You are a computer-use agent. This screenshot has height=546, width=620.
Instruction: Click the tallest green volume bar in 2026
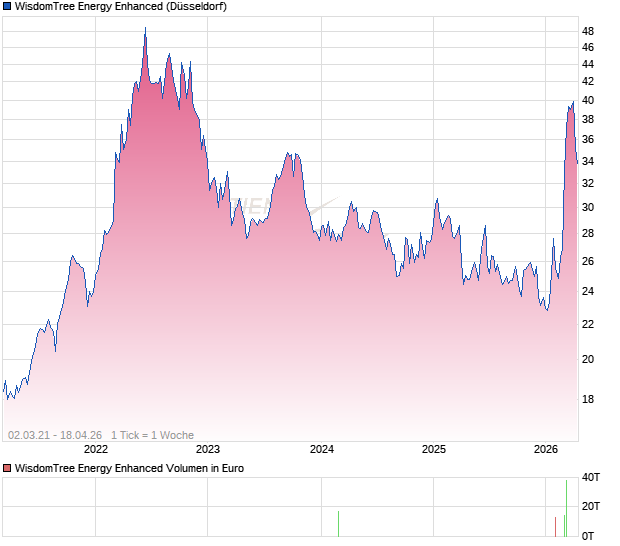tap(566, 508)
